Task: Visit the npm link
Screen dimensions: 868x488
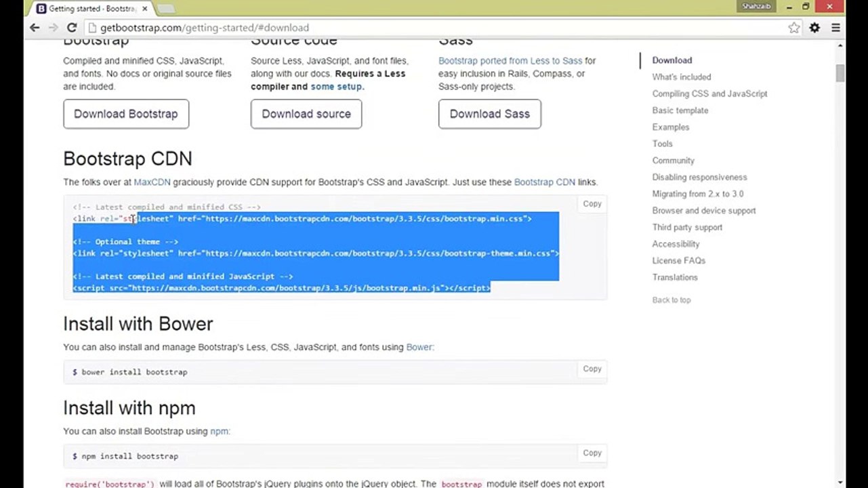Action: click(x=219, y=431)
